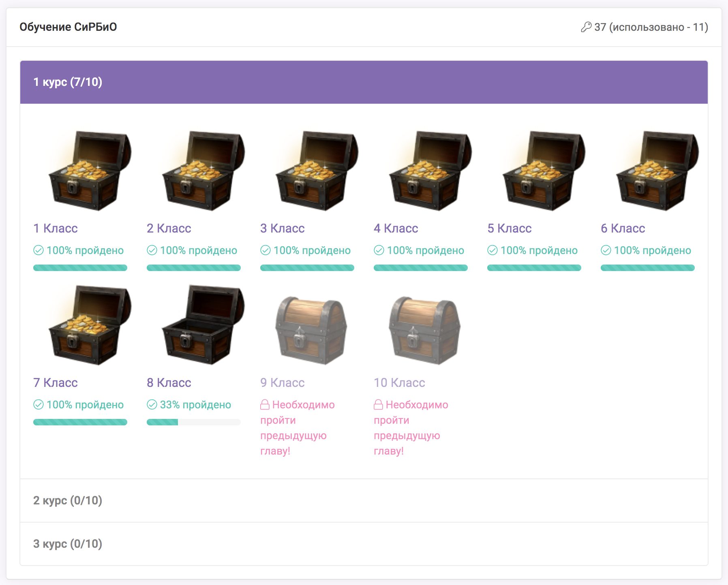
Task: Click 100% пройдено under 5 Класс
Action: point(539,250)
